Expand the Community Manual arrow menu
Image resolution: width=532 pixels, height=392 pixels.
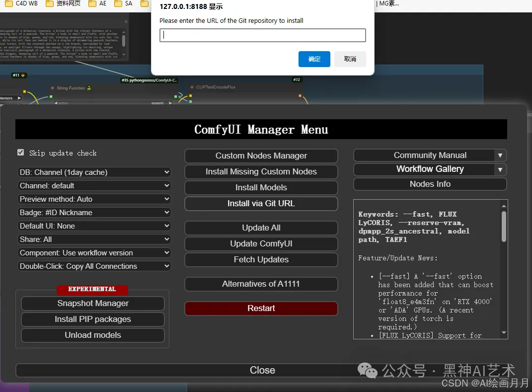[x=500, y=156]
